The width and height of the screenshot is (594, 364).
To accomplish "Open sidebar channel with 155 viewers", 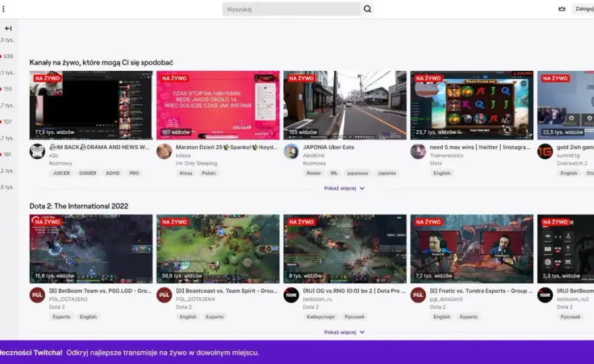I will pyautogui.click(x=7, y=89).
